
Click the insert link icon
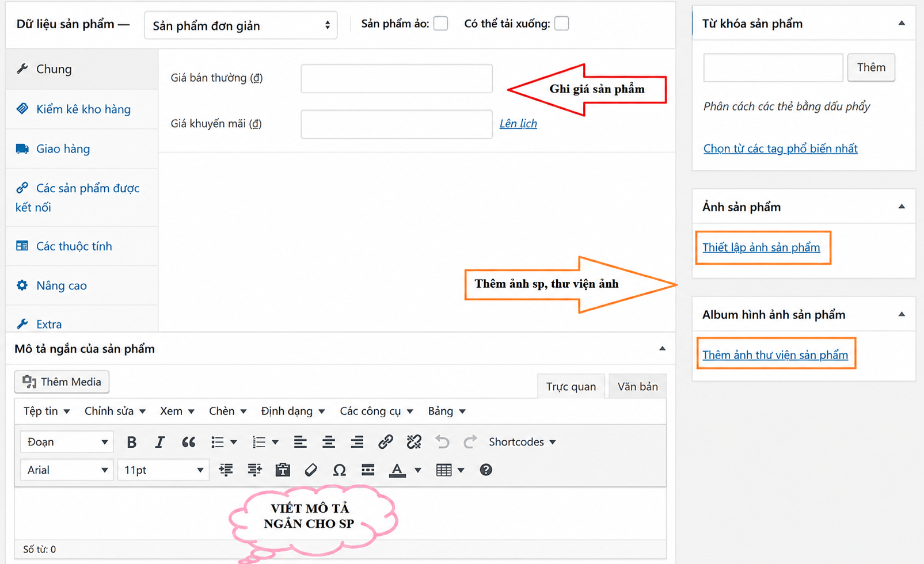[x=385, y=442]
